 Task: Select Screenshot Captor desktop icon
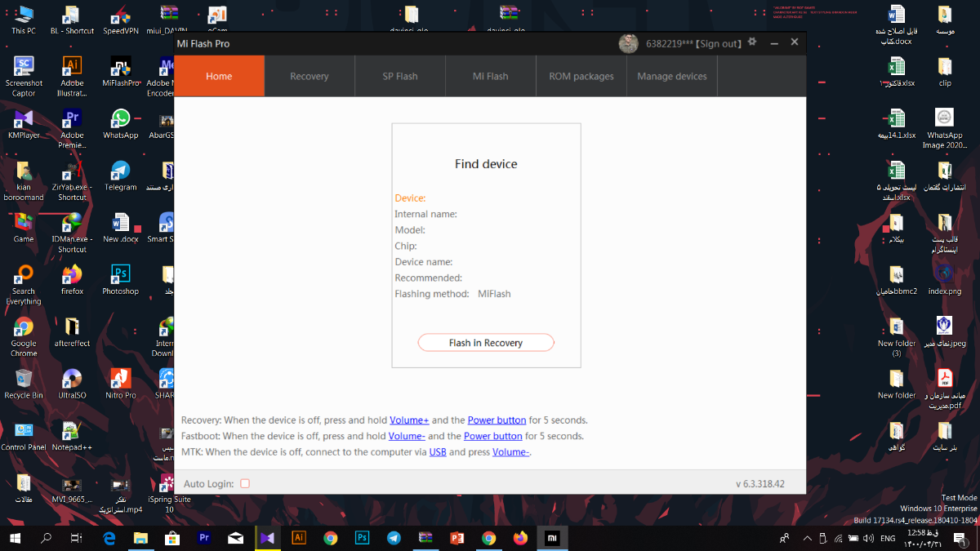(24, 77)
